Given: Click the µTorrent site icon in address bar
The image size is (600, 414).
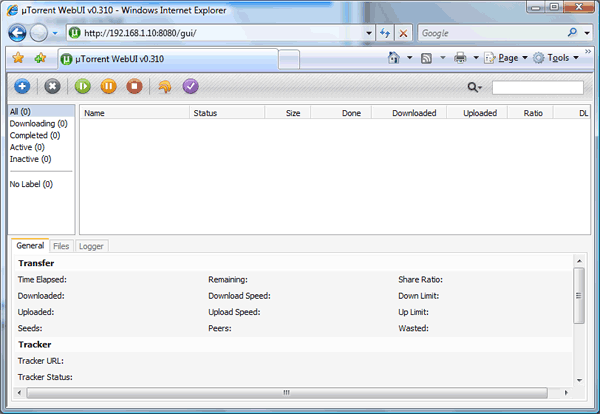Looking at the screenshot, I should tap(75, 33).
